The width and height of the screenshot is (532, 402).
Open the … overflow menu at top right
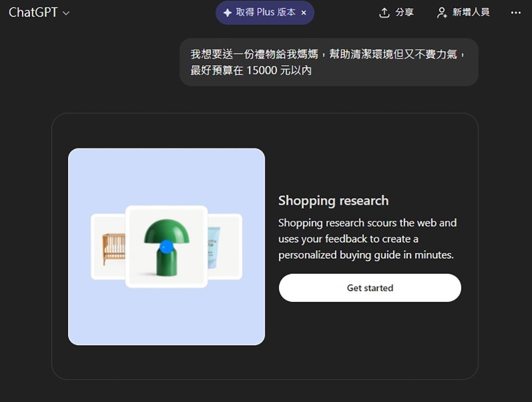[x=516, y=12]
